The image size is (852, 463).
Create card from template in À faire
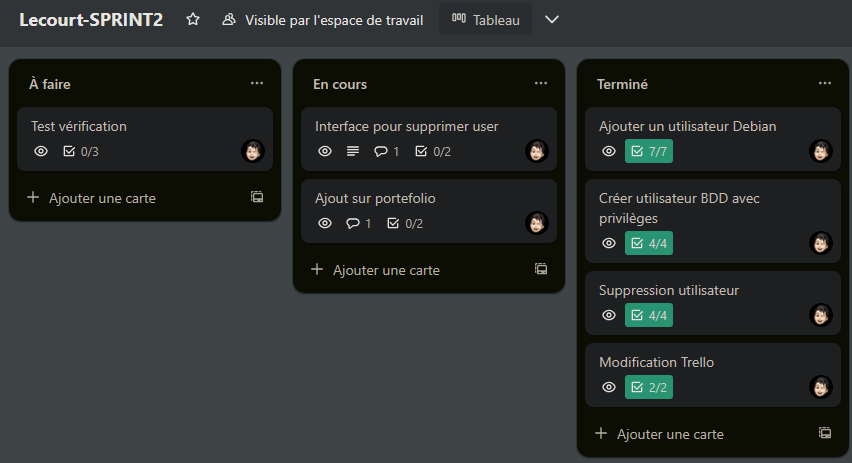(257, 198)
